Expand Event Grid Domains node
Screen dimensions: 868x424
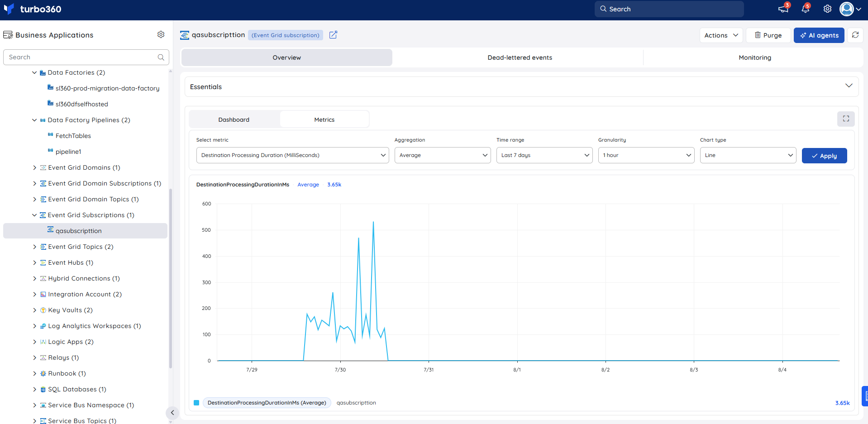34,167
